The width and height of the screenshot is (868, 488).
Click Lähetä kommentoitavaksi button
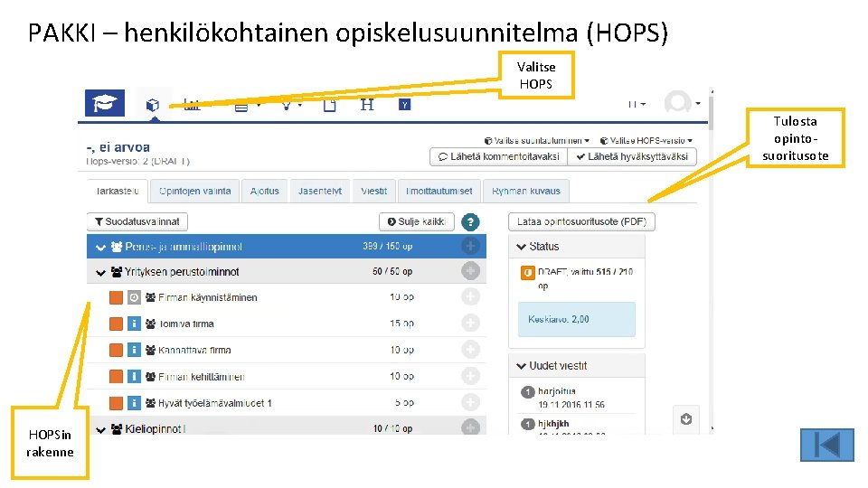499,156
